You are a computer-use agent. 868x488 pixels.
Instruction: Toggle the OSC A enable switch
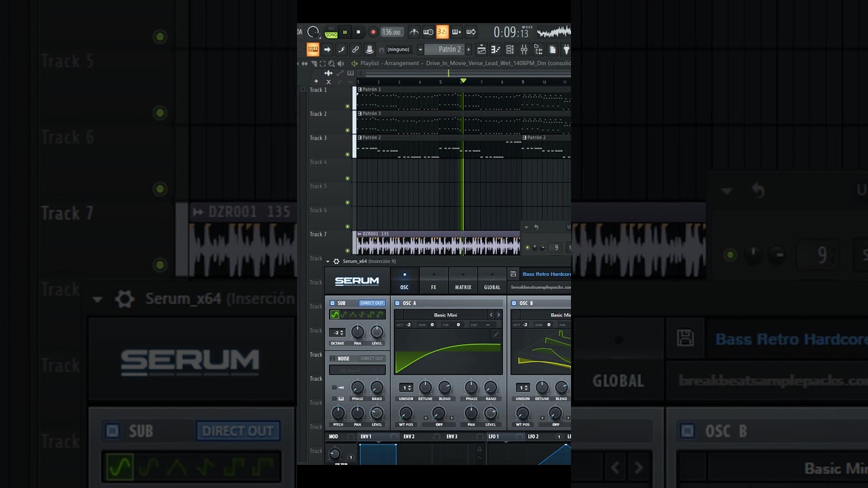point(397,303)
